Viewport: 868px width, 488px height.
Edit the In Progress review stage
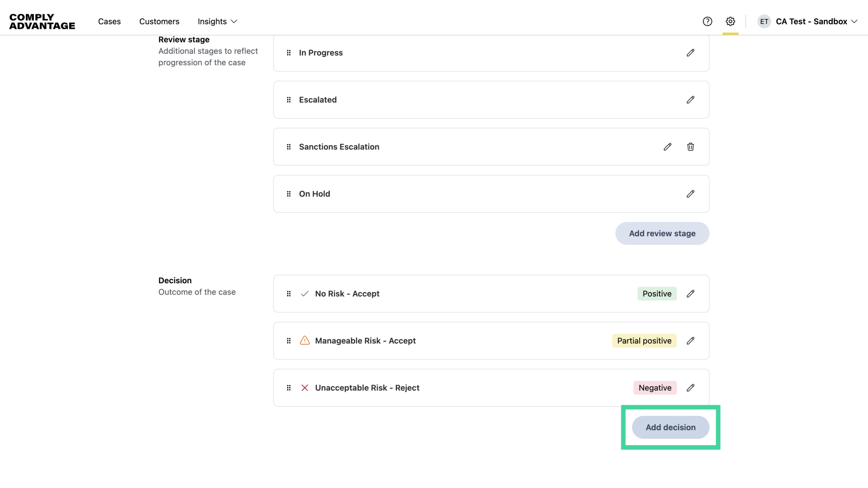tap(690, 53)
